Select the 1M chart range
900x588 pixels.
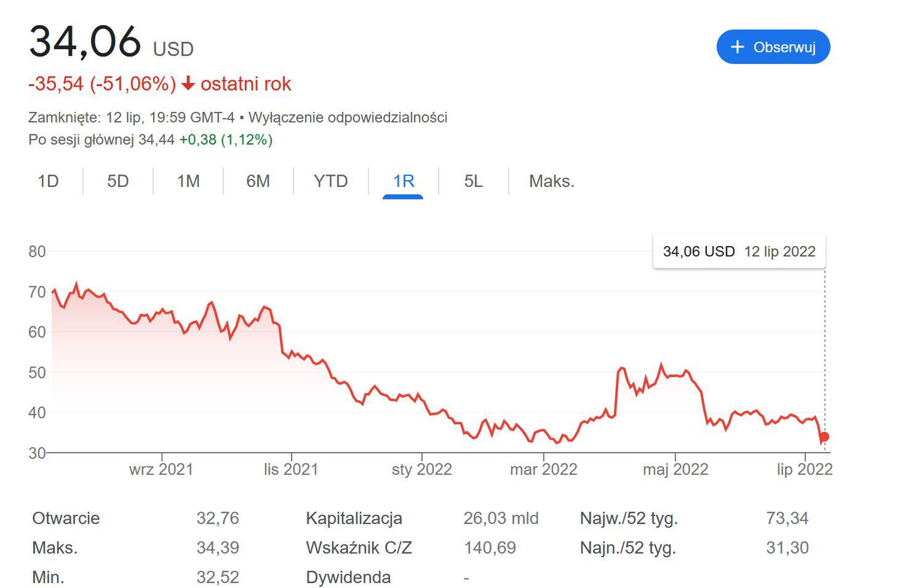coord(188,181)
